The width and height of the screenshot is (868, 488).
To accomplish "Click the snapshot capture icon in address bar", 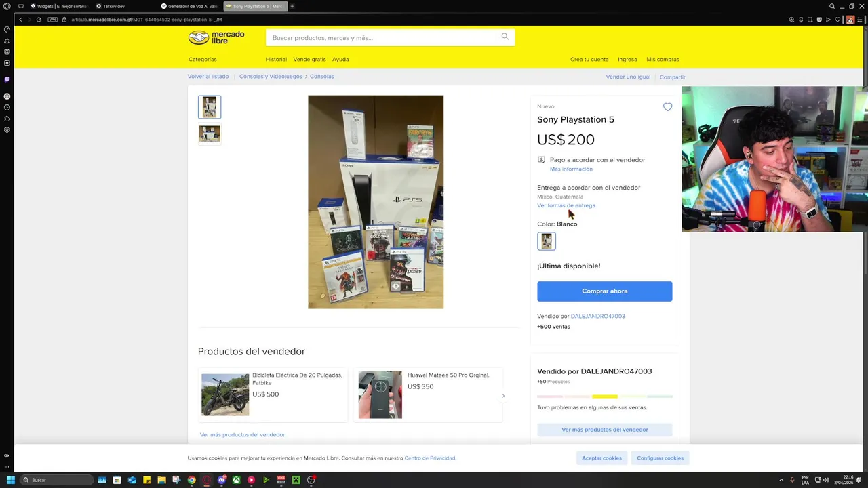I will (810, 20).
